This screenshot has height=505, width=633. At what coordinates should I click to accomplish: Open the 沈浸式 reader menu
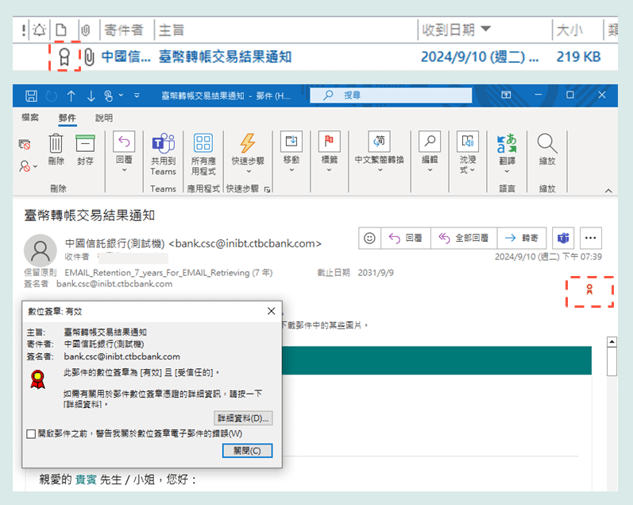(467, 153)
